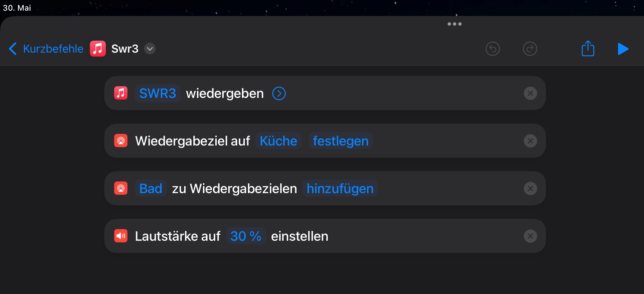Tap the three-dot multitasking indicator
Image resolution: width=644 pixels, height=294 pixels.
[x=454, y=24]
